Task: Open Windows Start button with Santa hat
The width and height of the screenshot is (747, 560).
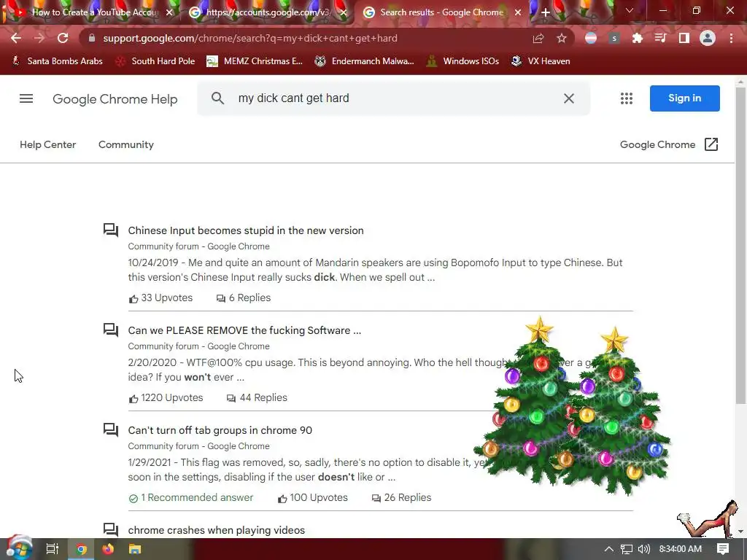Action: click(19, 548)
